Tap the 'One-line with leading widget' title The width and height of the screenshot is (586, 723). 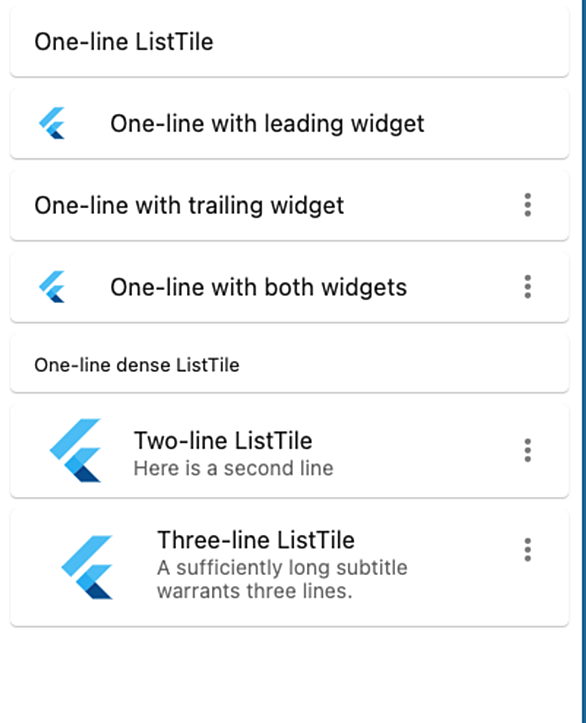click(x=267, y=124)
